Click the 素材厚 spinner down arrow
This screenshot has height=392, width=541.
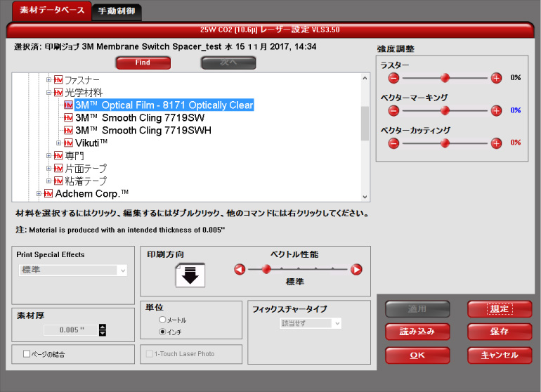point(103,333)
